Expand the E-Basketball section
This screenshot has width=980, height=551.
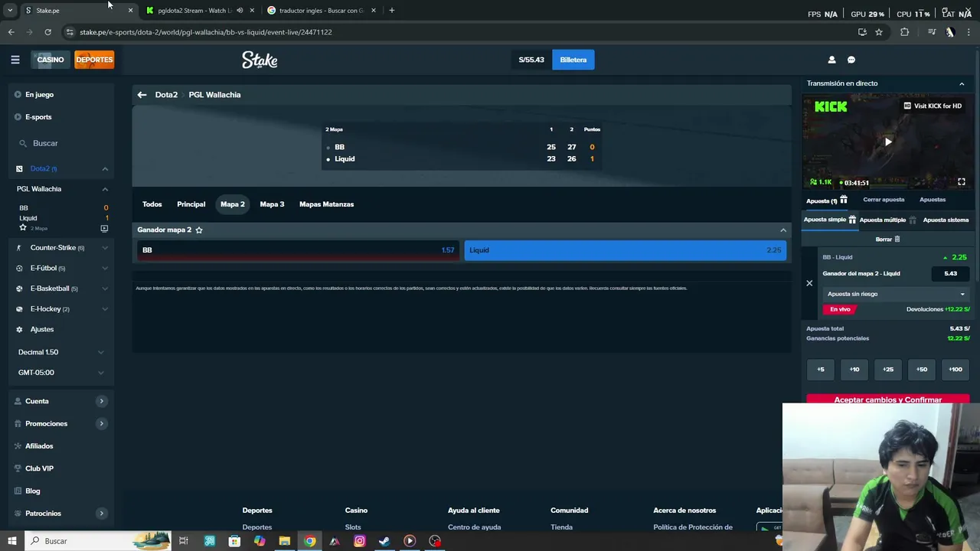[105, 289]
